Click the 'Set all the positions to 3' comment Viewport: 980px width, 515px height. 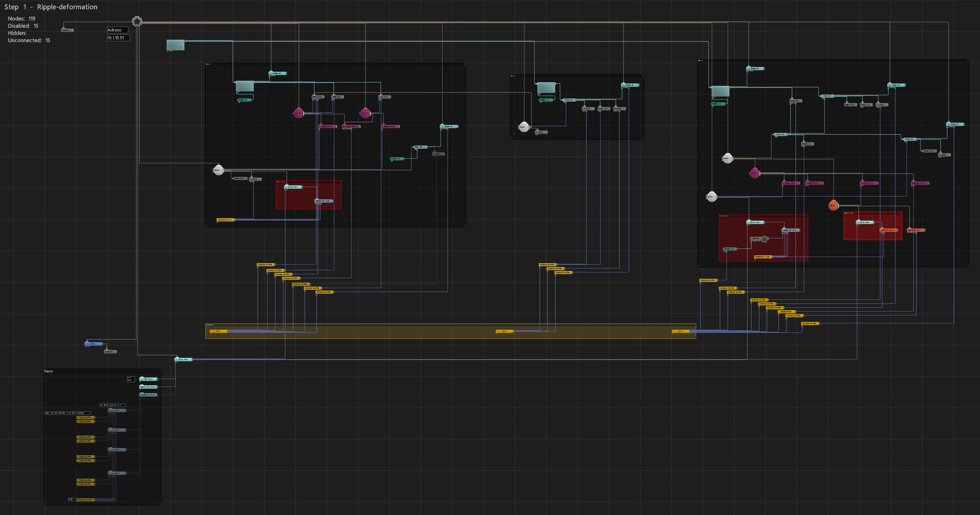112,405
